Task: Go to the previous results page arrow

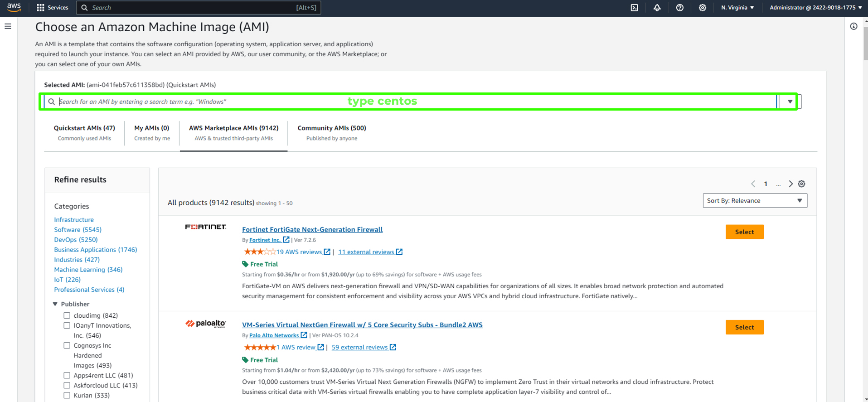Action: pos(753,184)
